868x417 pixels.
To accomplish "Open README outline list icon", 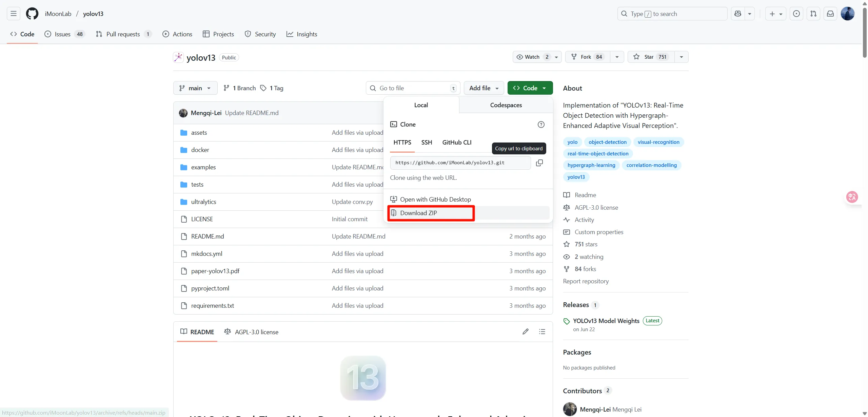I will [542, 331].
